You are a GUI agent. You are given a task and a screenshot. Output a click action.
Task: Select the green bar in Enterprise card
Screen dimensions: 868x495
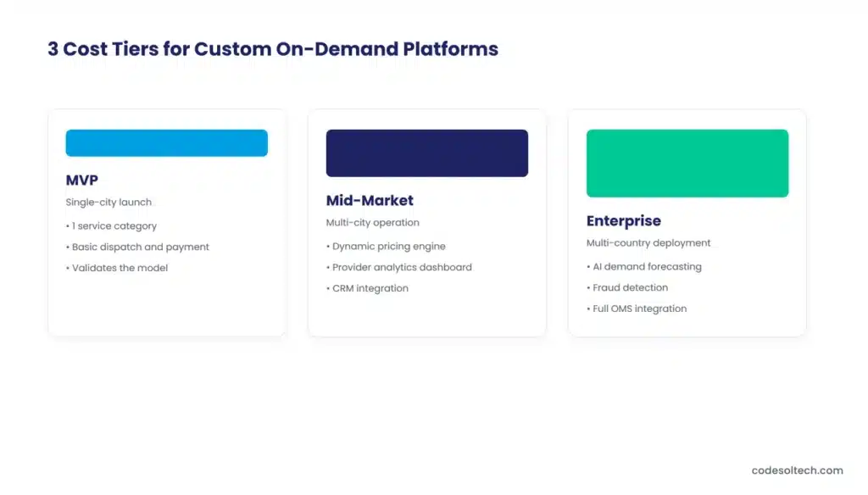tap(687, 164)
